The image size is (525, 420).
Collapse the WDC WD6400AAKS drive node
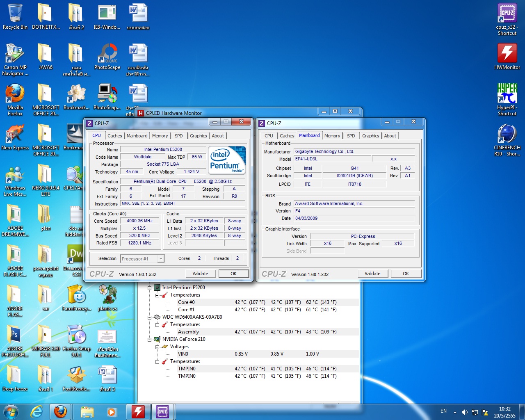coord(150,317)
